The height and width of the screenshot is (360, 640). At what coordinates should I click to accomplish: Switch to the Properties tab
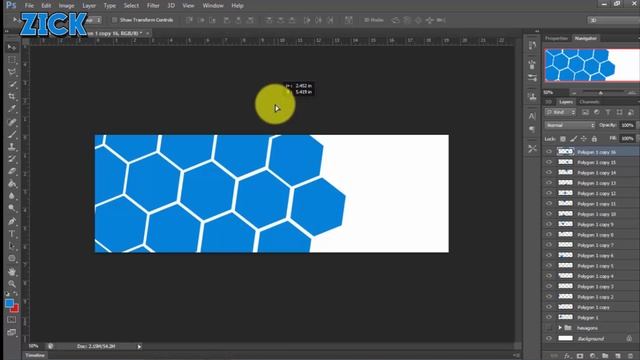click(x=557, y=38)
